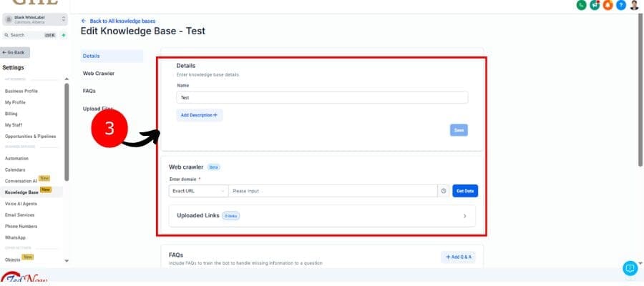
Task: Open Business Profile settings
Action: coord(21,91)
